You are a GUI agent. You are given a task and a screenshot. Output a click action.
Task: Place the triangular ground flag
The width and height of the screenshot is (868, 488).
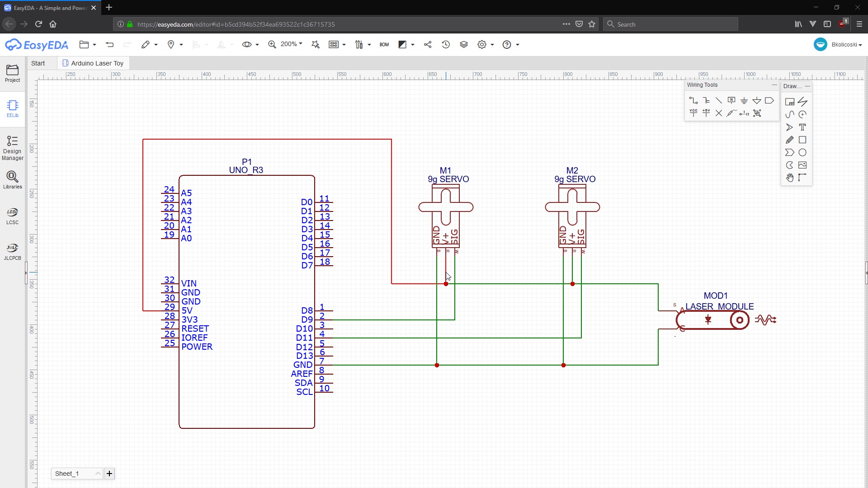[757, 100]
